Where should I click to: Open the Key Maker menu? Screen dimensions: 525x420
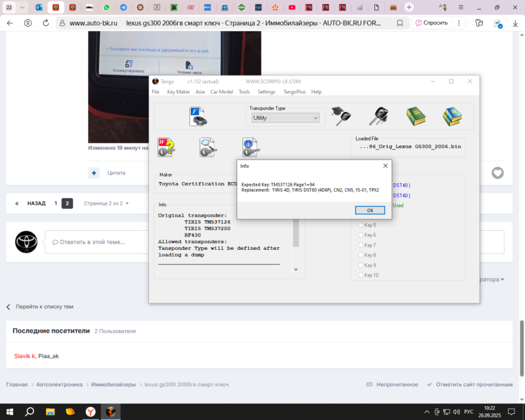tap(179, 92)
